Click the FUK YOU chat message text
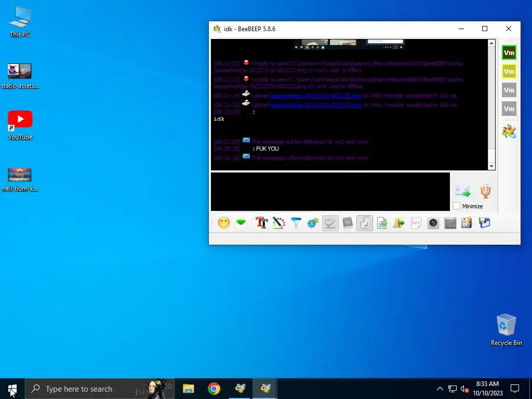Image resolution: width=532 pixels, height=399 pixels. (x=268, y=149)
